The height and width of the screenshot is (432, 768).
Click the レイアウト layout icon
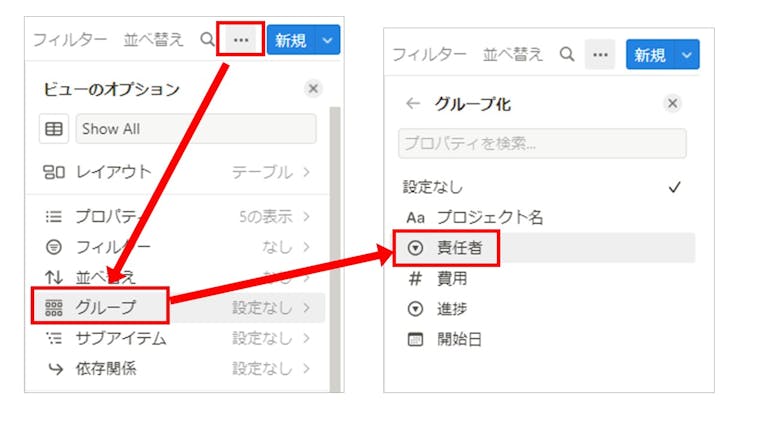54,172
